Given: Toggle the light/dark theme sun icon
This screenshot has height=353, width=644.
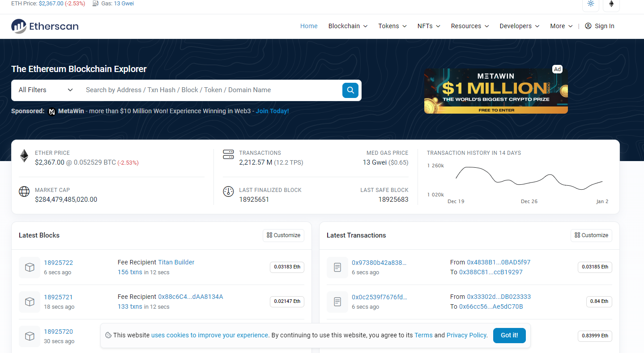Looking at the screenshot, I should point(591,4).
